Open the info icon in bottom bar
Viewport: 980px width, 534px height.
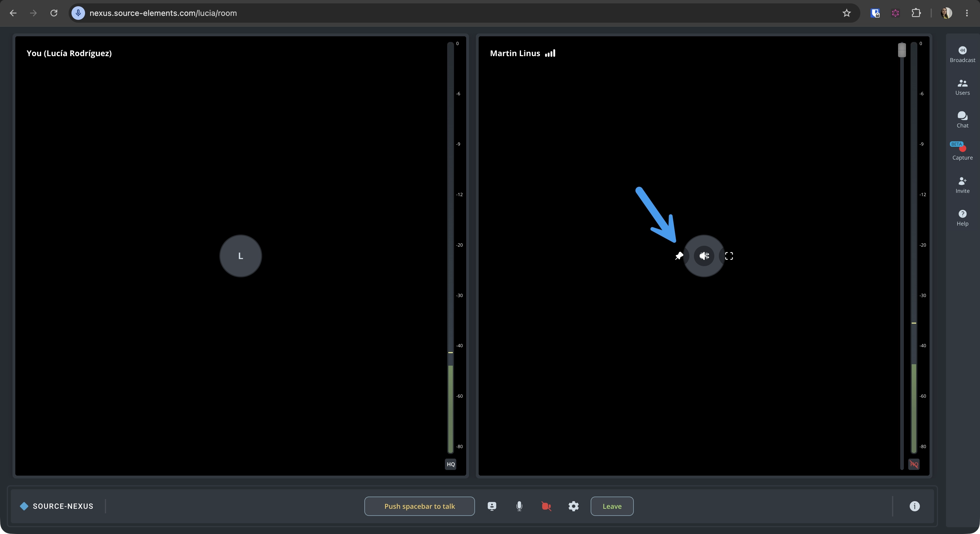914,506
